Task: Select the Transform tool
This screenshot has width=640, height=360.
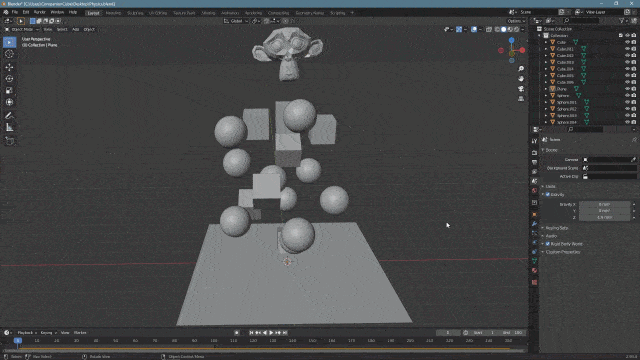Action: [9, 102]
